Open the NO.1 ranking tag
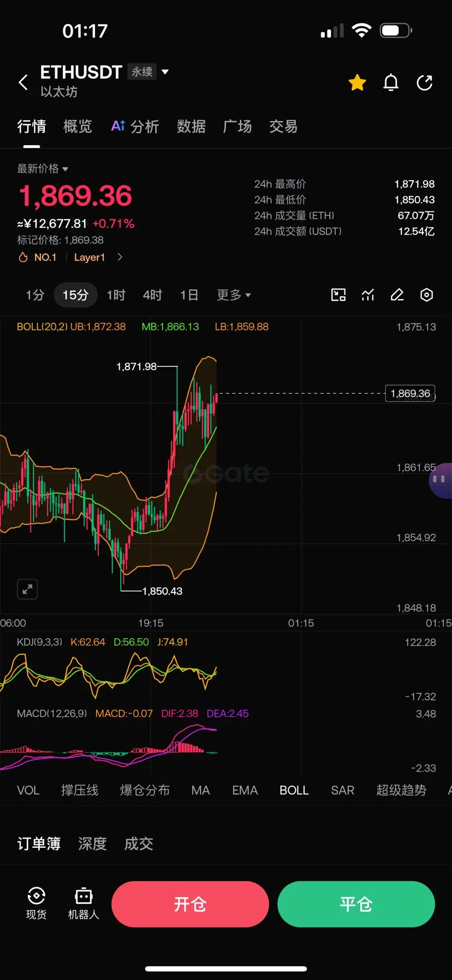Image resolution: width=452 pixels, height=980 pixels. (38, 257)
